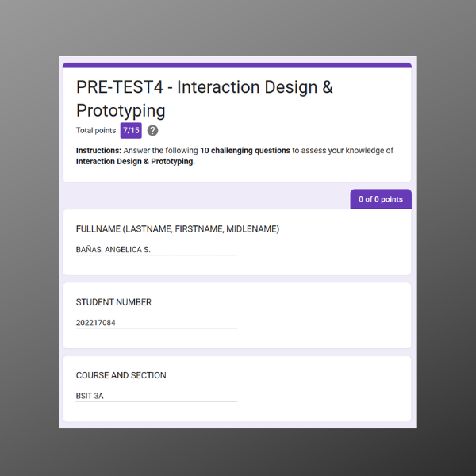Click the lavender band left of points badge
Screen dimensions: 476x476
pyautogui.click(x=198, y=197)
